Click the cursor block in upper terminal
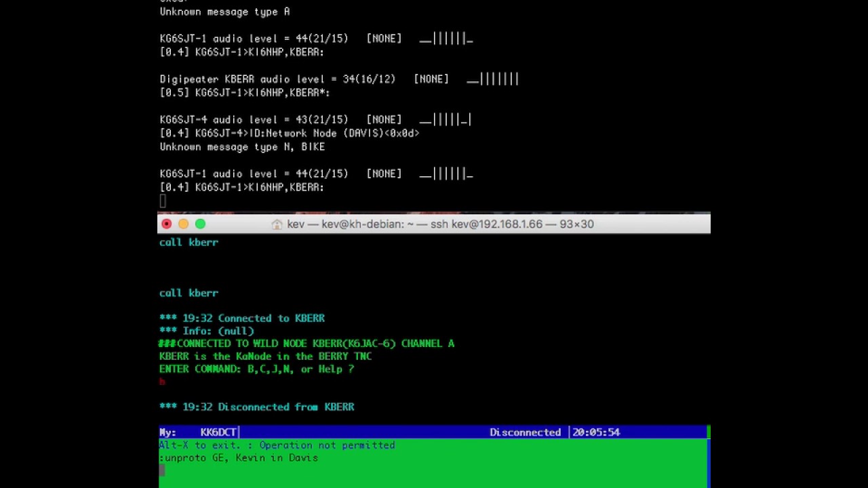868x488 pixels. 163,201
